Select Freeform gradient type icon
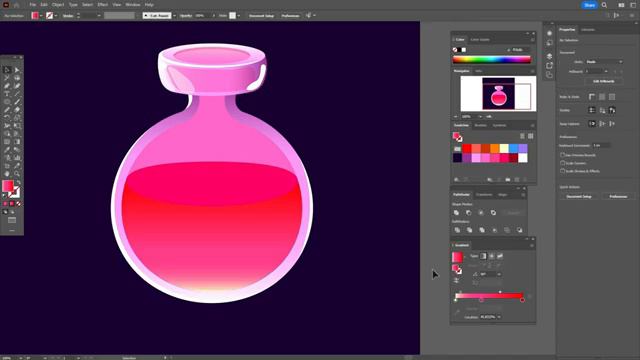 500,256
